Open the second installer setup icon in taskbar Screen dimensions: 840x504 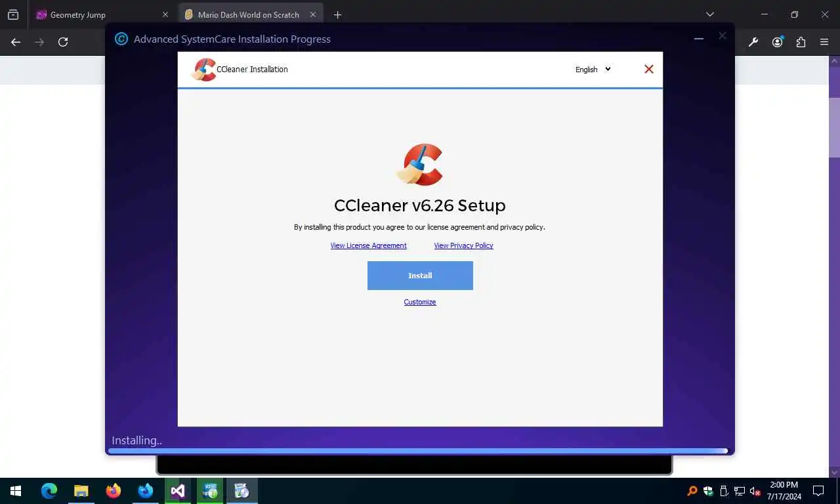241,491
